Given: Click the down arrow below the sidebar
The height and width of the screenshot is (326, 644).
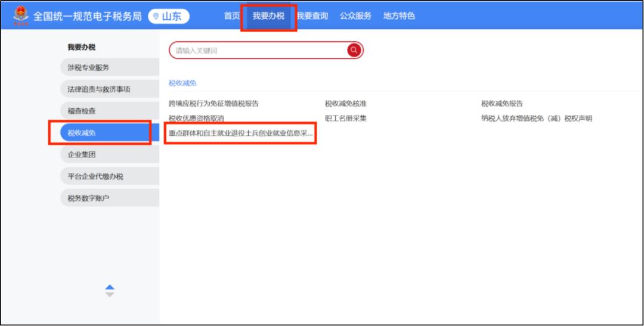Looking at the screenshot, I should click(109, 294).
